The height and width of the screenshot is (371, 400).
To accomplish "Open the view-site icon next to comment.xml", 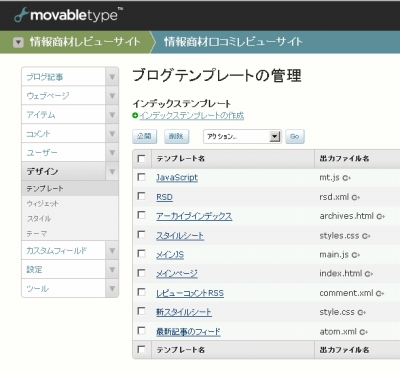I will click(380, 294).
